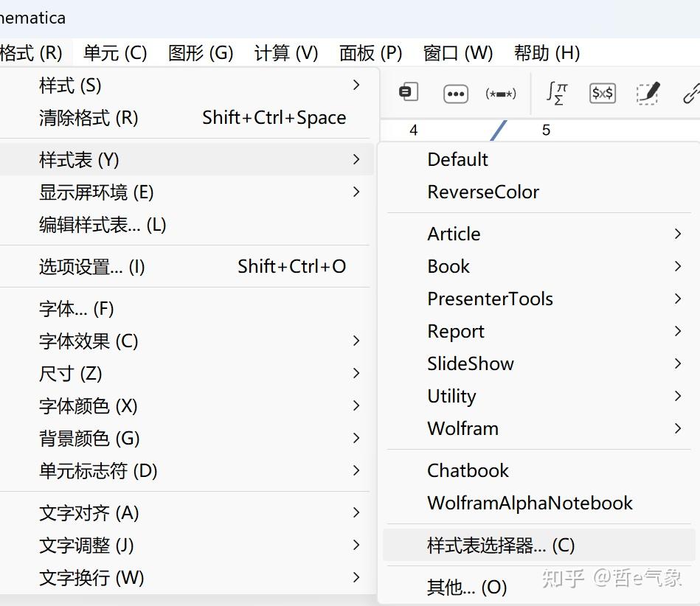Screen dimensions: 700x606
Task: Click the $x$ TeX input icon
Action: click(x=603, y=94)
